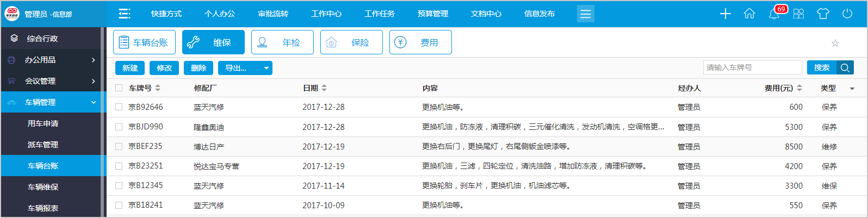Click the plus add icon in the header
This screenshot has width=868, height=218.
[x=726, y=14]
